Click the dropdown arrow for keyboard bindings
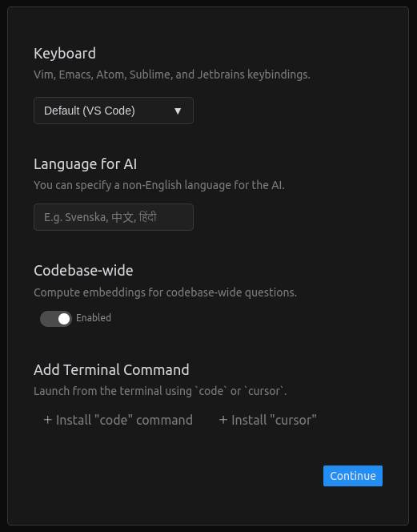The width and height of the screenshot is (417, 532). point(178,111)
